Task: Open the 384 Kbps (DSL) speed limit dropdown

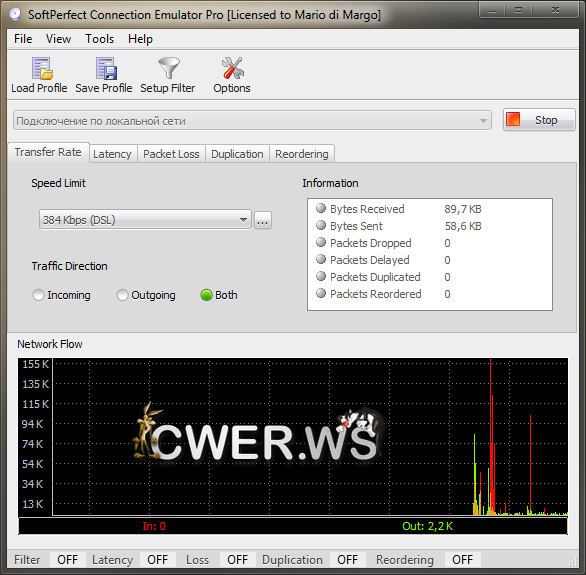Action: tap(145, 220)
